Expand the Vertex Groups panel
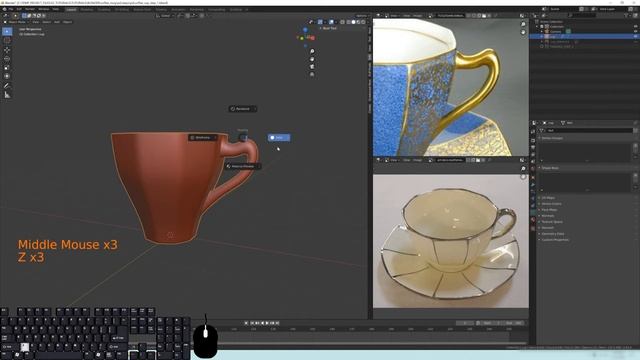 (553, 138)
